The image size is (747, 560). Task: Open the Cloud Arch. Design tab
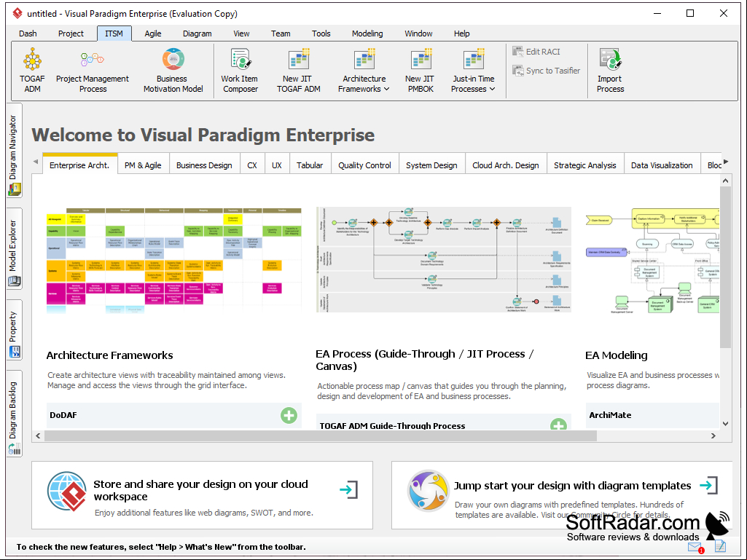506,165
